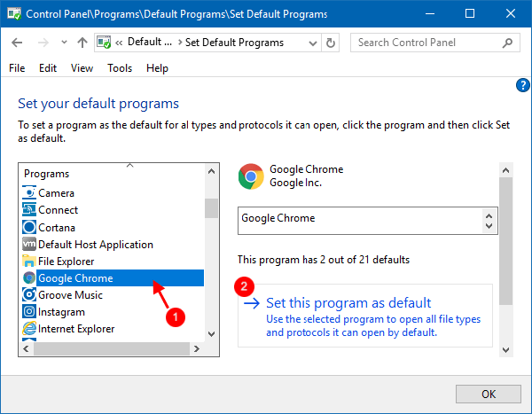532x414 pixels.
Task: Open the Help menu
Action: tap(157, 68)
